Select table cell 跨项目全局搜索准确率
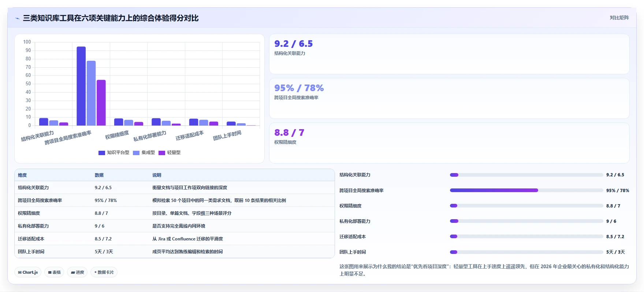The image size is (644, 292). pos(40,201)
